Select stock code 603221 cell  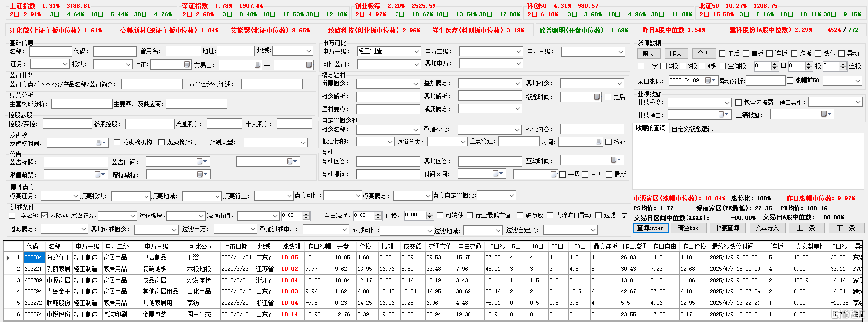(x=34, y=269)
